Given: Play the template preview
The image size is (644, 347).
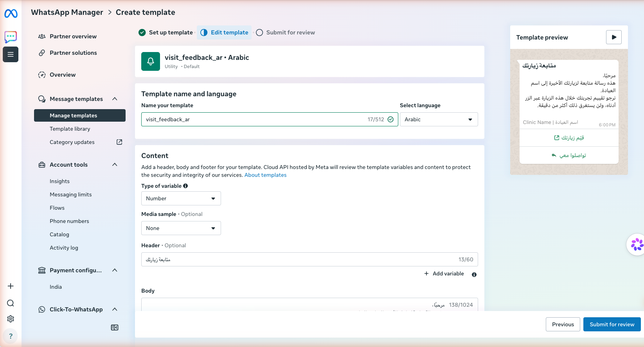Looking at the screenshot, I should (x=614, y=37).
